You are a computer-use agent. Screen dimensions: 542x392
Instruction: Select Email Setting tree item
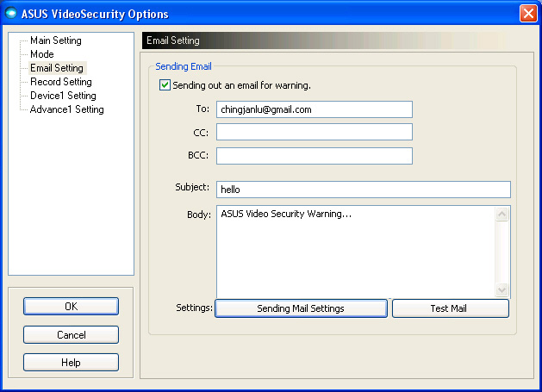[57, 68]
